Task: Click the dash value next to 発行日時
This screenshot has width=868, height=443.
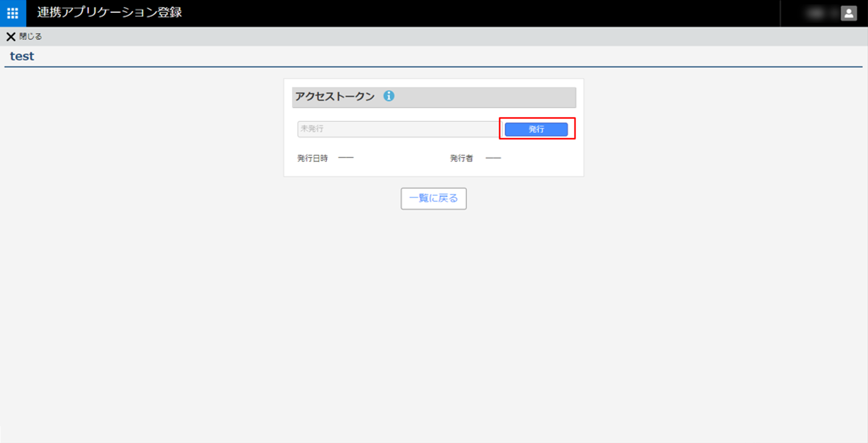Action: (346, 158)
